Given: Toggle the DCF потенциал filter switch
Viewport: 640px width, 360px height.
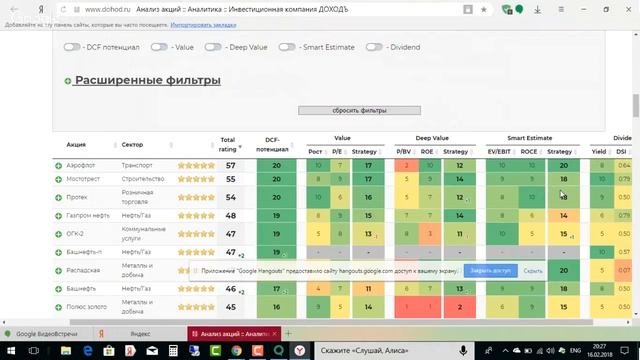Looking at the screenshot, I should (x=72, y=47).
